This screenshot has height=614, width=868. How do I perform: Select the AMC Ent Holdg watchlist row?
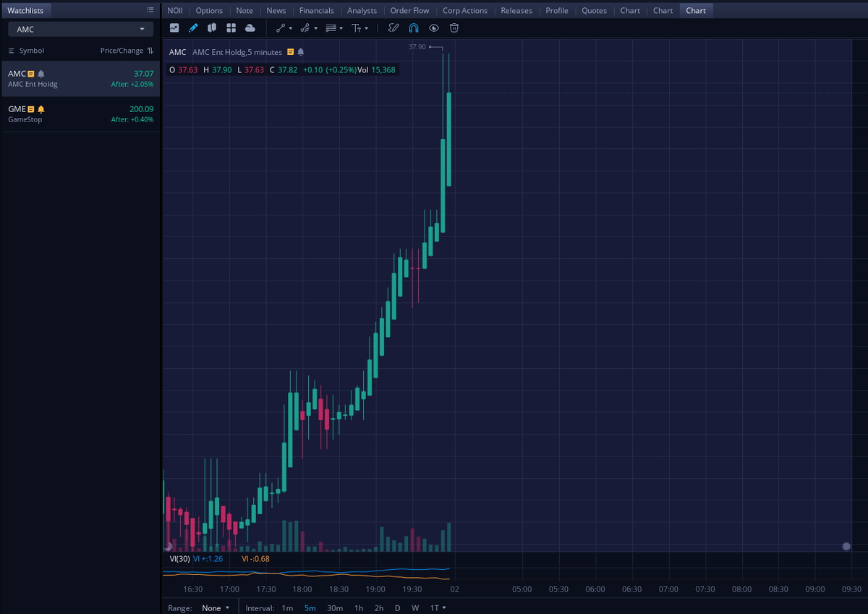(80, 79)
